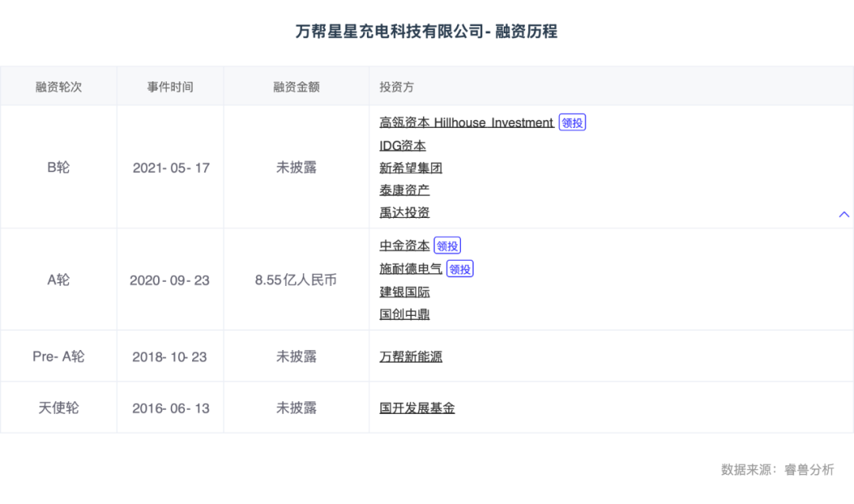854x504 pixels.
Task: Open 禹达投资 investor link
Action: click(x=404, y=213)
